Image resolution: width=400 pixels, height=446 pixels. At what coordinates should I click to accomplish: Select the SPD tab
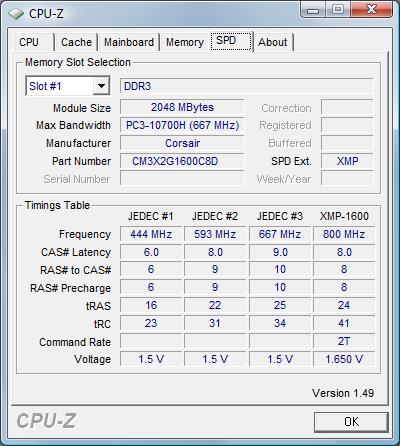point(231,41)
